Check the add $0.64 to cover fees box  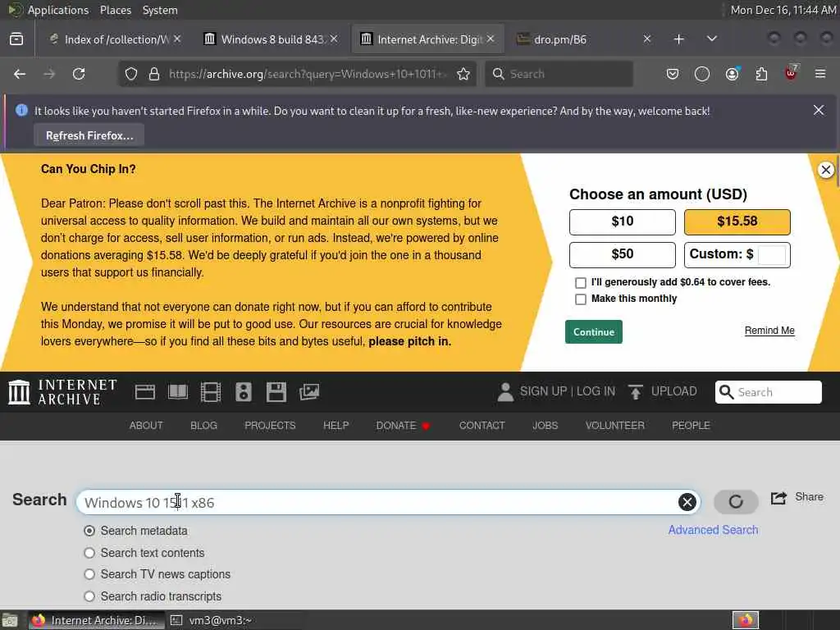[x=580, y=283]
